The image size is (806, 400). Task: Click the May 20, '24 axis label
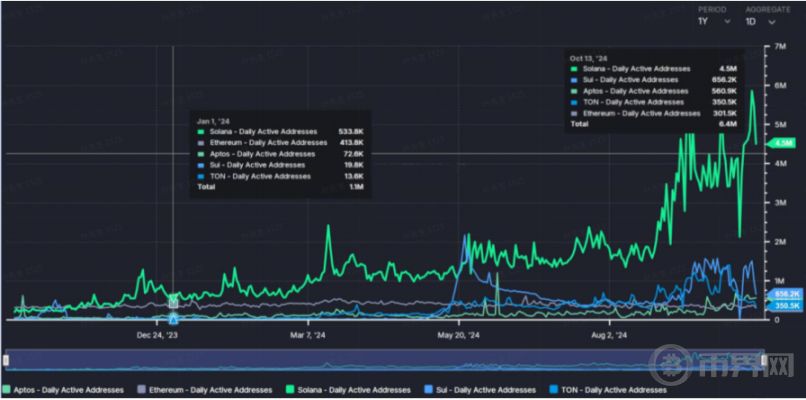[459, 335]
